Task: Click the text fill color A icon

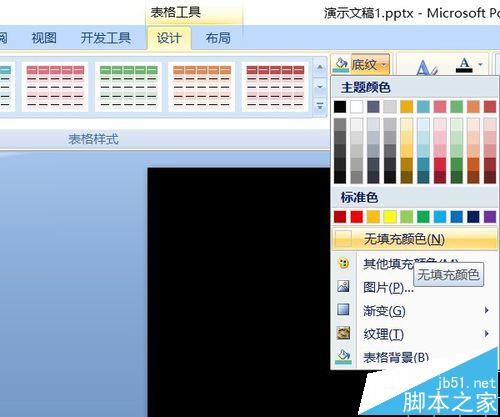Action: coord(464,65)
